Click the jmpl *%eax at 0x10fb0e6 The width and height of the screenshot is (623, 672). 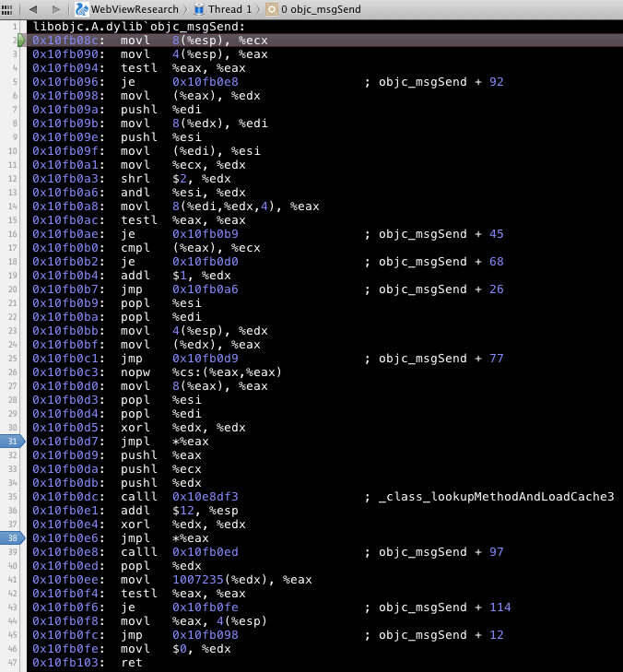pyautogui.click(x=165, y=538)
